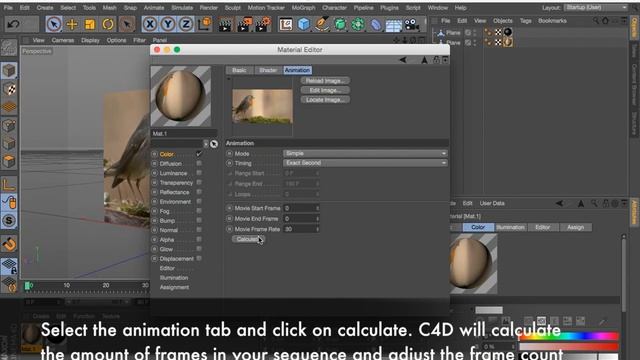The height and width of the screenshot is (360, 640).
Task: Click timeline ruler marker at frame 10
Action: coord(67,286)
